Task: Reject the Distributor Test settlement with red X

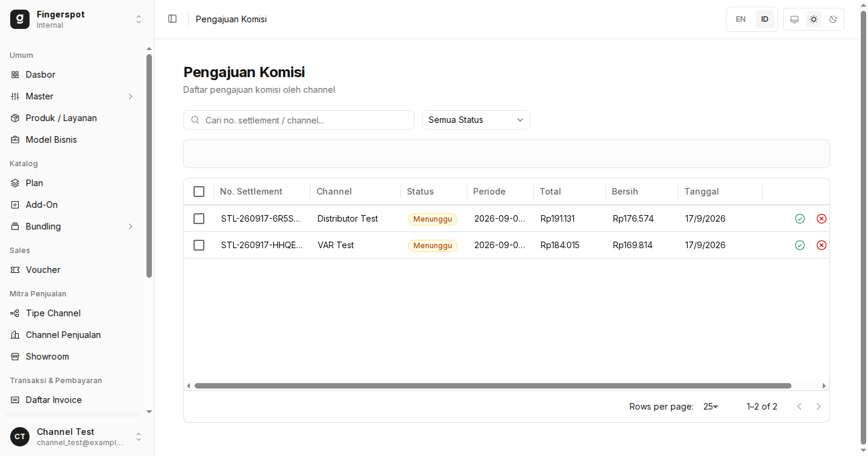Action: click(822, 219)
